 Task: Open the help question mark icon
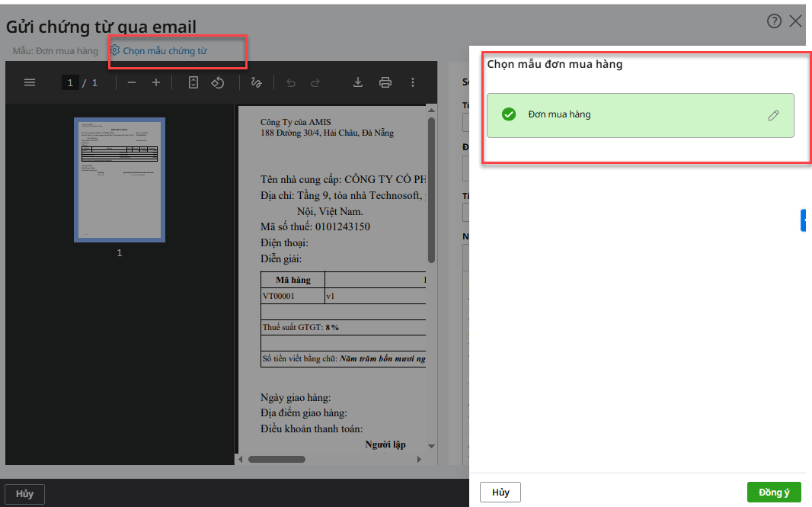774,21
